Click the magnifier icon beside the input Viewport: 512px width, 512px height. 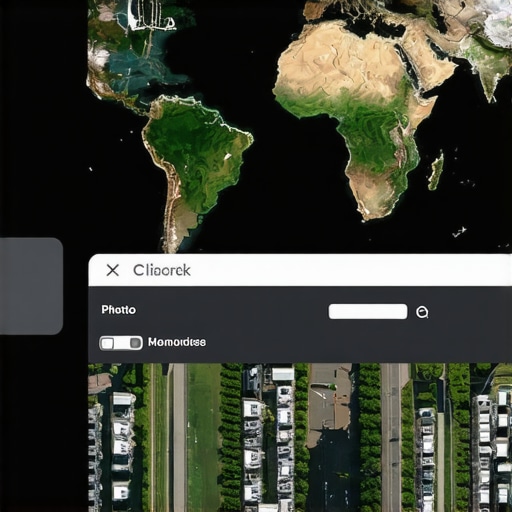[422, 312]
